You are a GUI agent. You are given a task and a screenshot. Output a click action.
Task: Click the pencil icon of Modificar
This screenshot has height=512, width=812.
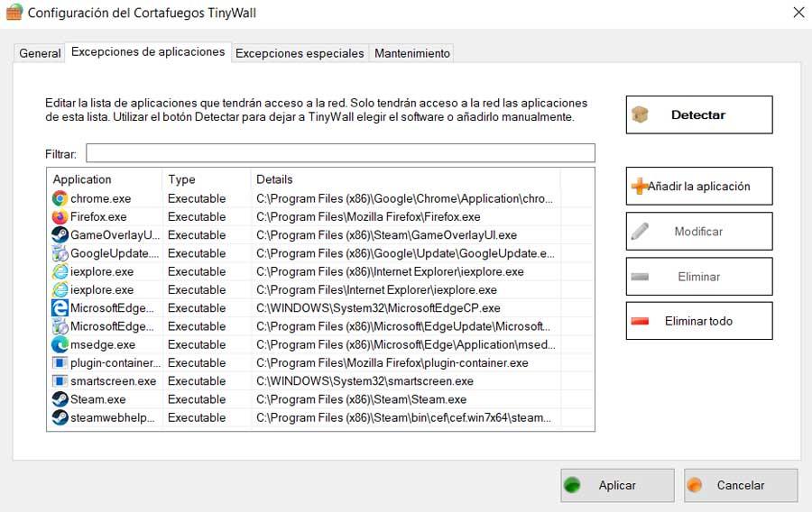coord(640,231)
